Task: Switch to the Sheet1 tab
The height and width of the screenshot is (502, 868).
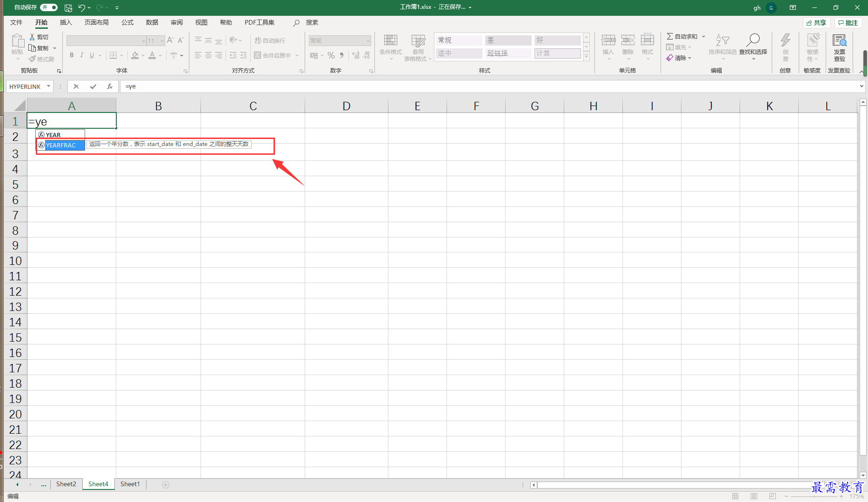Action: (x=130, y=484)
